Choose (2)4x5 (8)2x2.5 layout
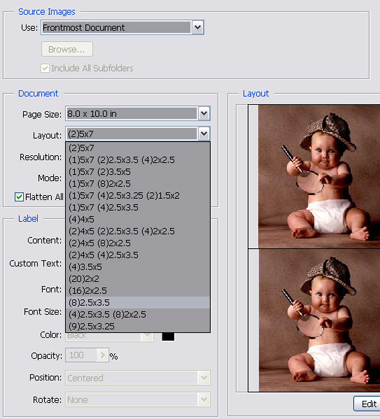 coord(138,243)
